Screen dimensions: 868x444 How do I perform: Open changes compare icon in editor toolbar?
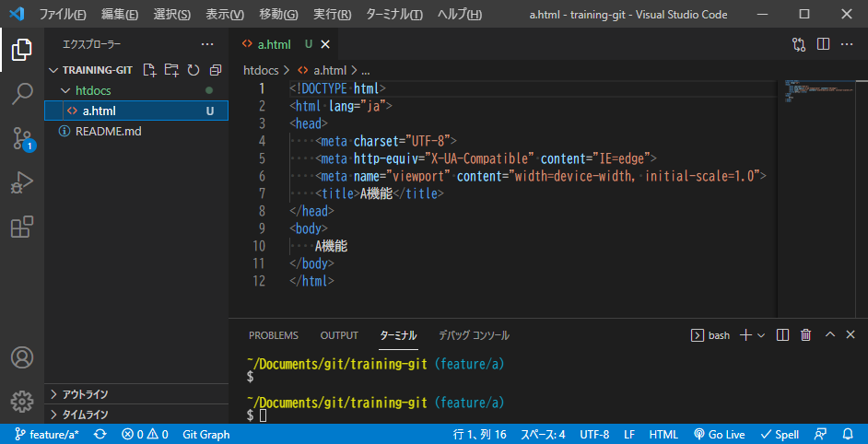[798, 44]
